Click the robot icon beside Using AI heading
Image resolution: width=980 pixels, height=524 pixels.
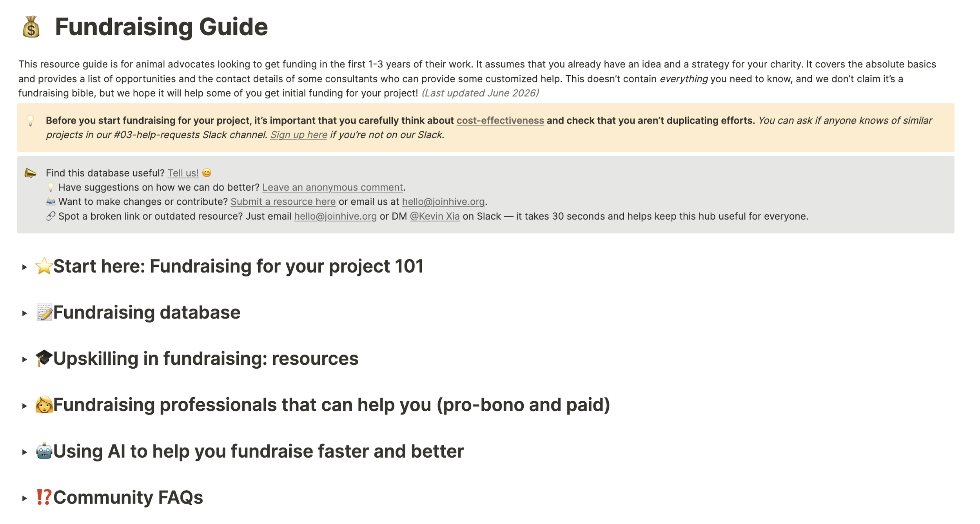pos(44,451)
